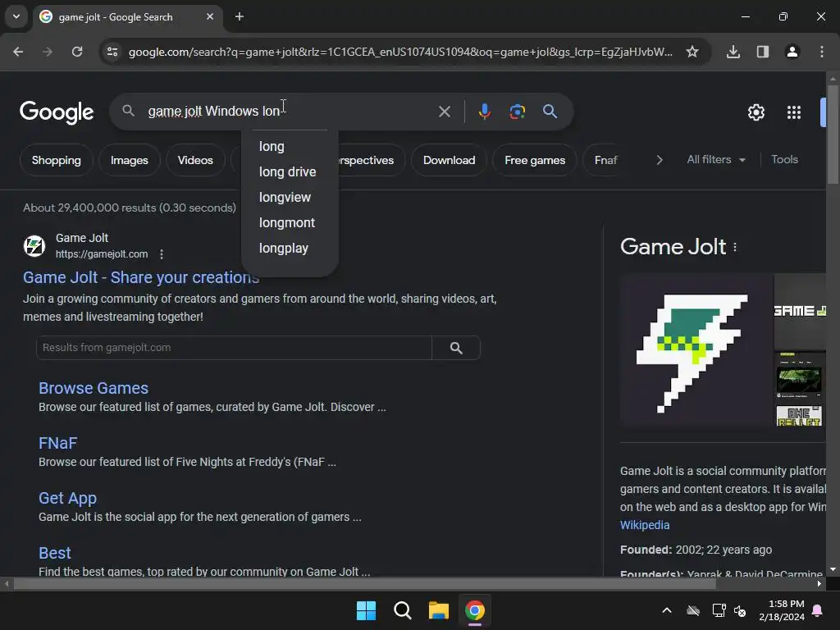Image resolution: width=840 pixels, height=630 pixels.
Task: Search by image with Google Lens
Action: point(517,112)
